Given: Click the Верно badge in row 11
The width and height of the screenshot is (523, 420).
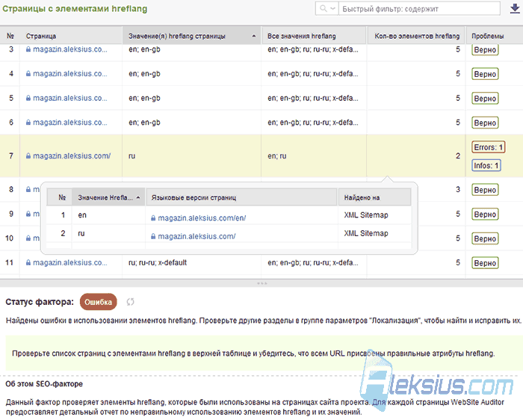Looking at the screenshot, I should (x=485, y=263).
